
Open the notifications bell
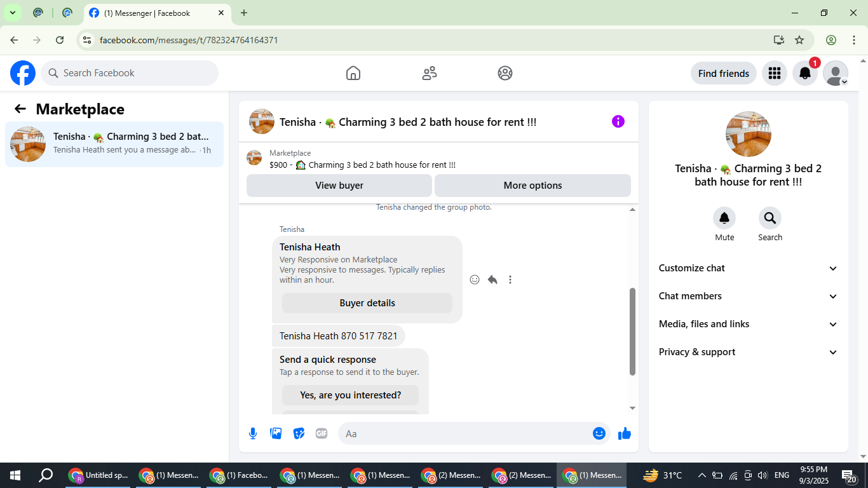click(x=804, y=73)
